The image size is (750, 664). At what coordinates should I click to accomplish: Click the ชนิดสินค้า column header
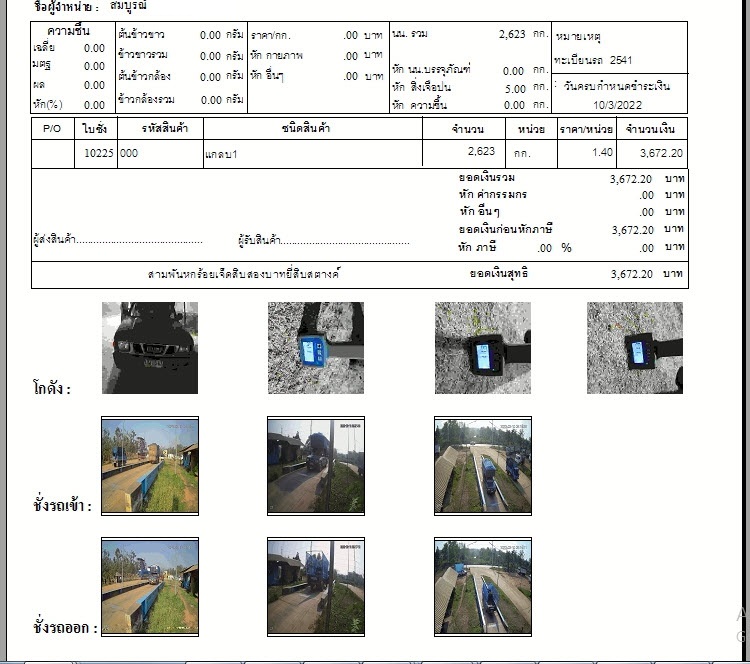click(x=312, y=129)
